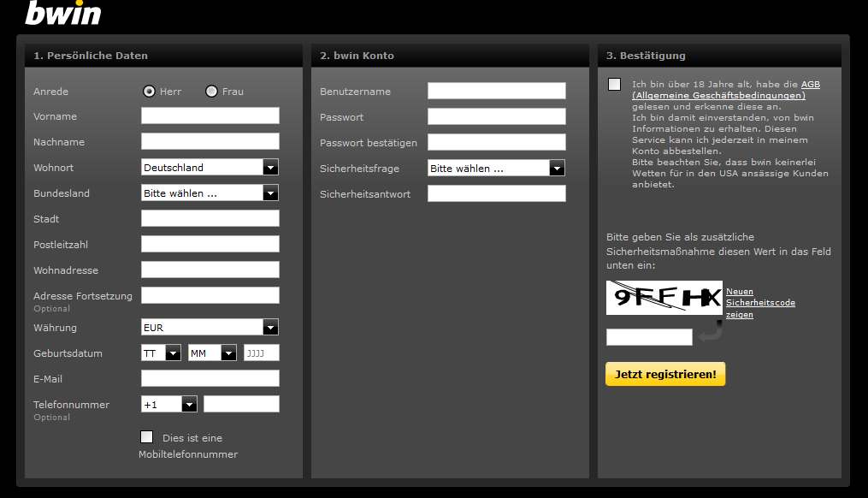868x498 pixels.
Task: Open the birth day TT dropdown
Action: coord(161,353)
